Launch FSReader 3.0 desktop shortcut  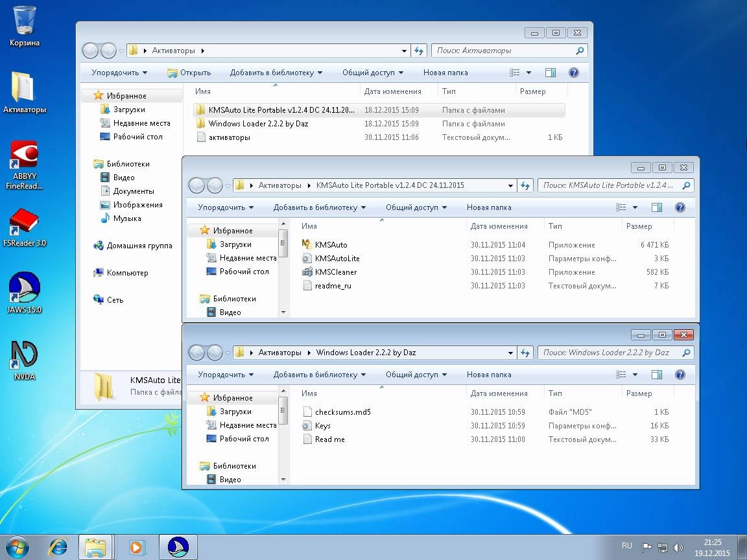[x=24, y=227]
